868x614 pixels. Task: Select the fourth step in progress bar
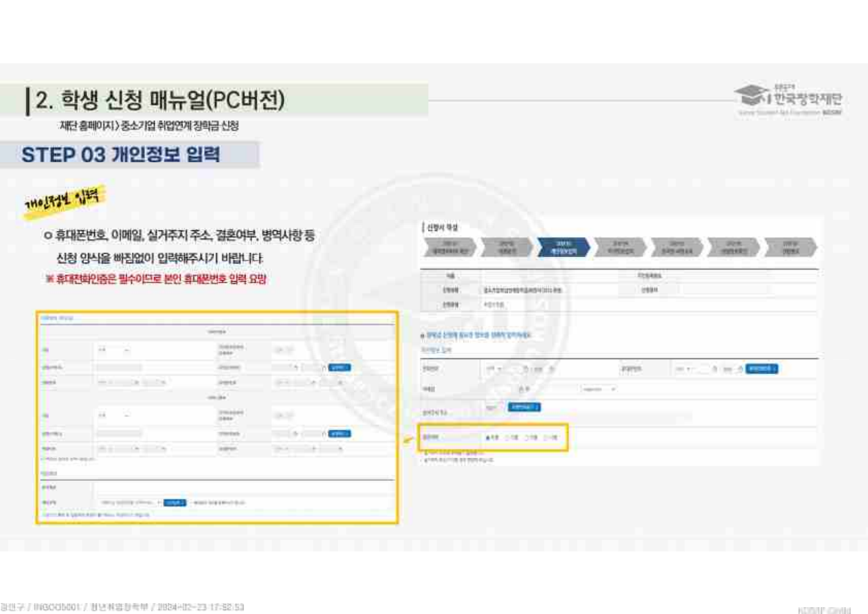click(x=620, y=247)
